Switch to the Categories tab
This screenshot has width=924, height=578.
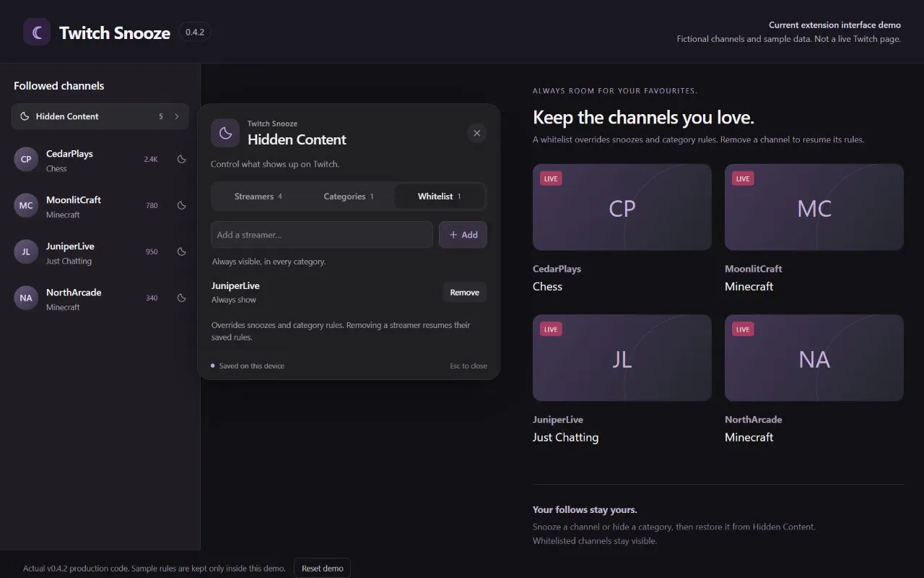point(349,197)
